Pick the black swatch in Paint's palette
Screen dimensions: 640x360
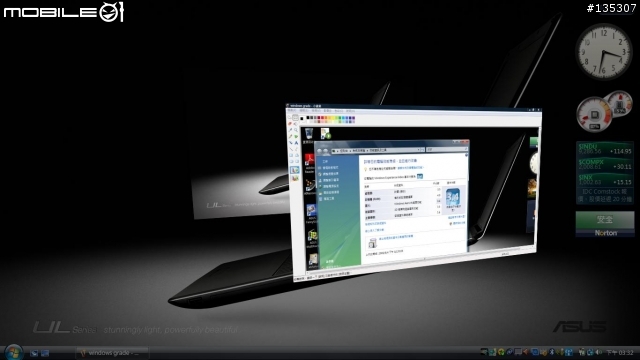pyautogui.click(x=308, y=118)
